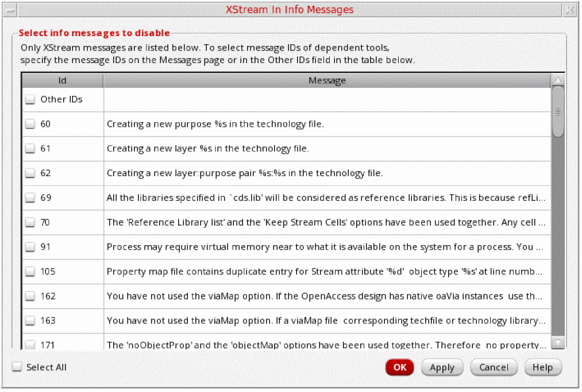Select 'If a viaMap file corresponding techfile' message
582x392 pixels.
[327, 321]
